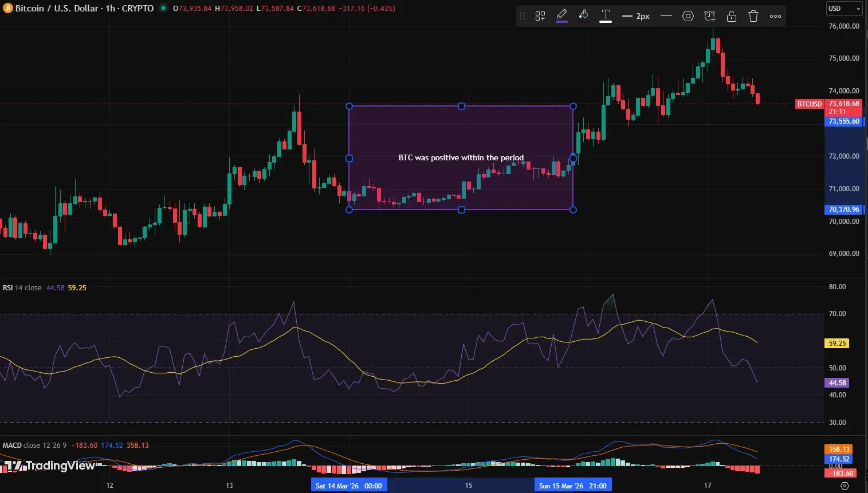Open the USD currency dropdown

845,8
